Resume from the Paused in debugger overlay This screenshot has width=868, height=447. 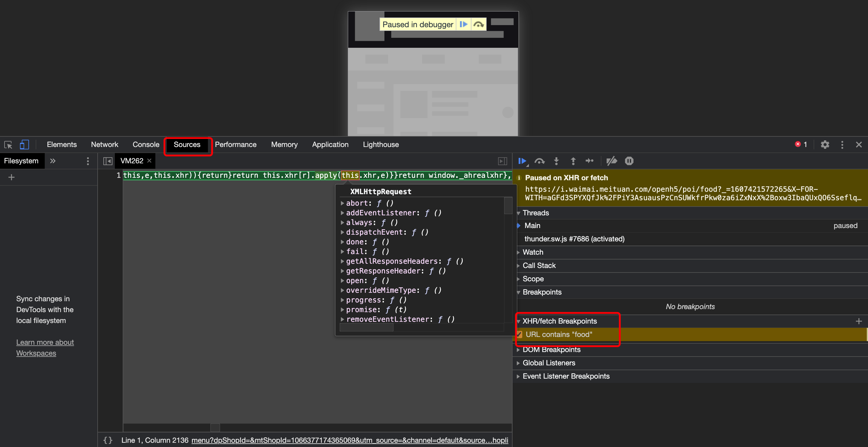pos(463,24)
